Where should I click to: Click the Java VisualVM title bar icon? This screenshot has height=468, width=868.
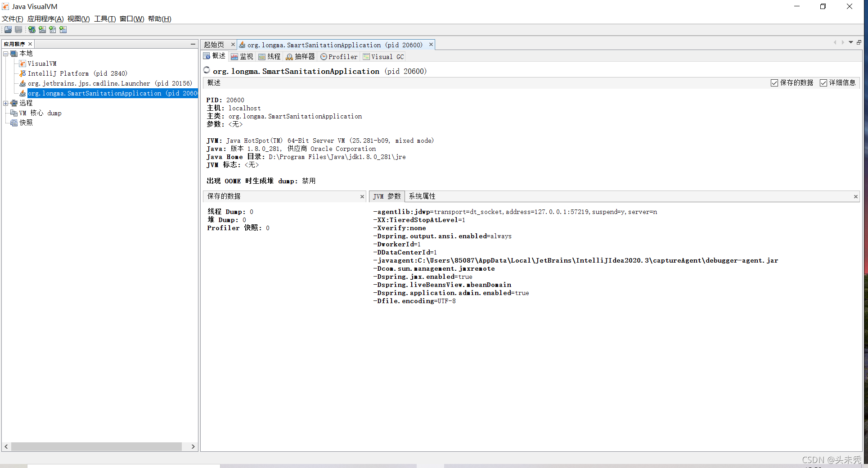point(6,6)
